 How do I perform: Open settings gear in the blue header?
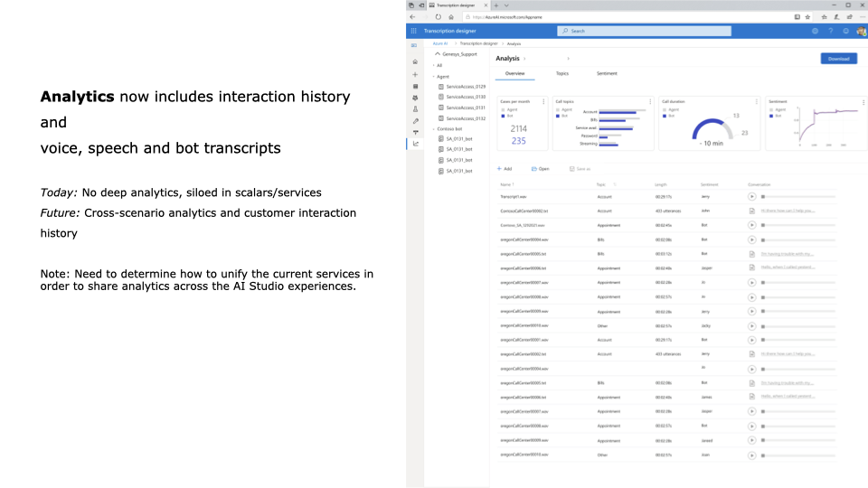(x=815, y=31)
